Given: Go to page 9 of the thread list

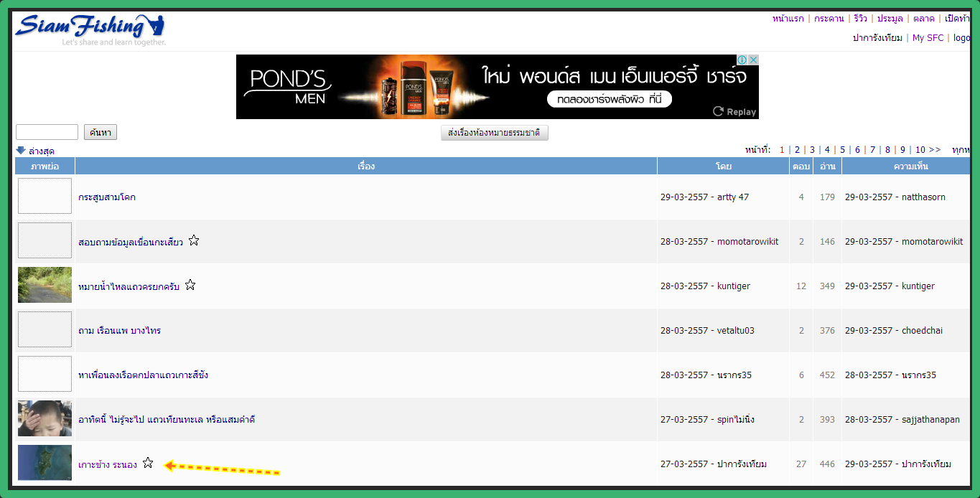Looking at the screenshot, I should (902, 150).
